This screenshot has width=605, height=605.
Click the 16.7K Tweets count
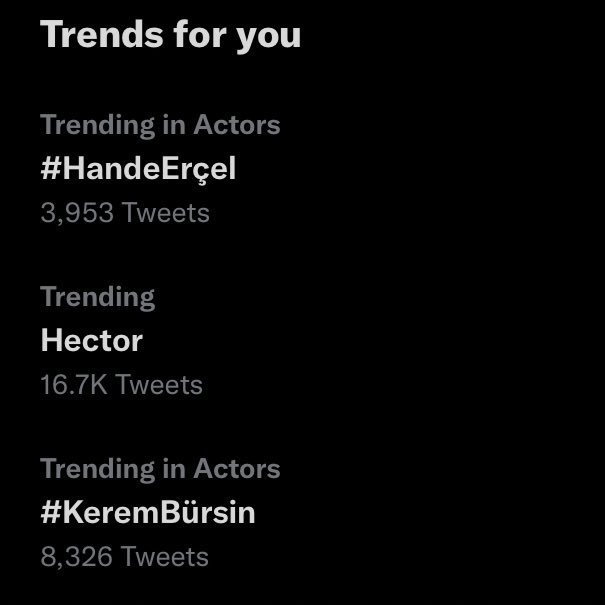pyautogui.click(x=121, y=385)
